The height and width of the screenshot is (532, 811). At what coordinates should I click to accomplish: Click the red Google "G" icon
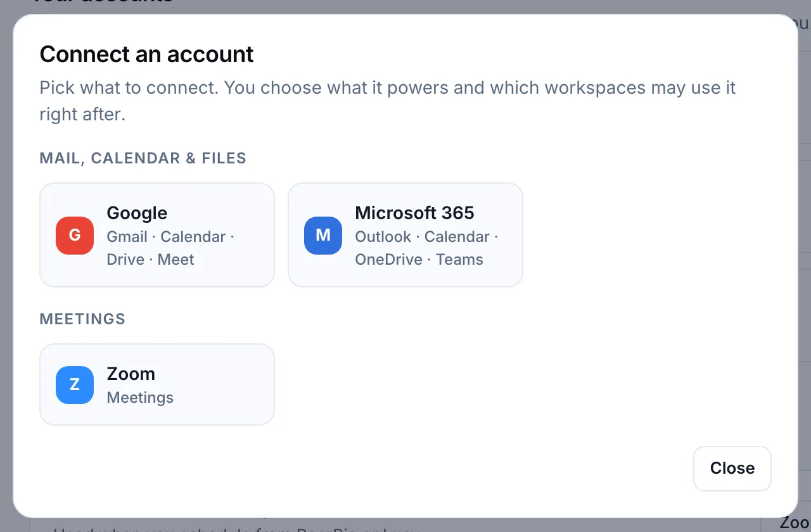point(75,236)
